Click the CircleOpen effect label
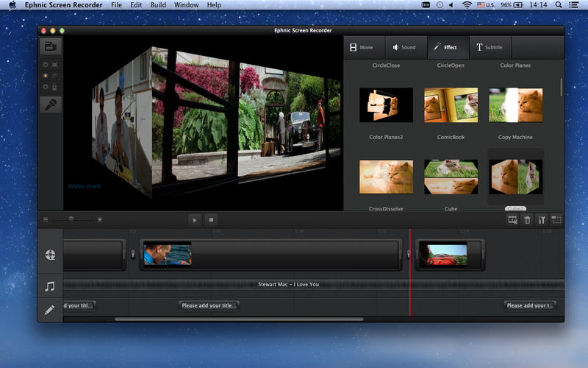The image size is (588, 368). (x=451, y=66)
